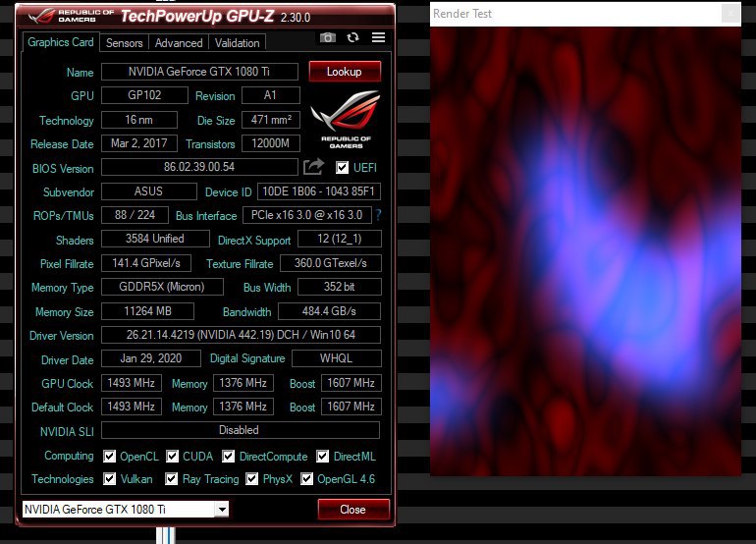
Task: Click the Device ID field 10DE 1B06
Action: [319, 190]
